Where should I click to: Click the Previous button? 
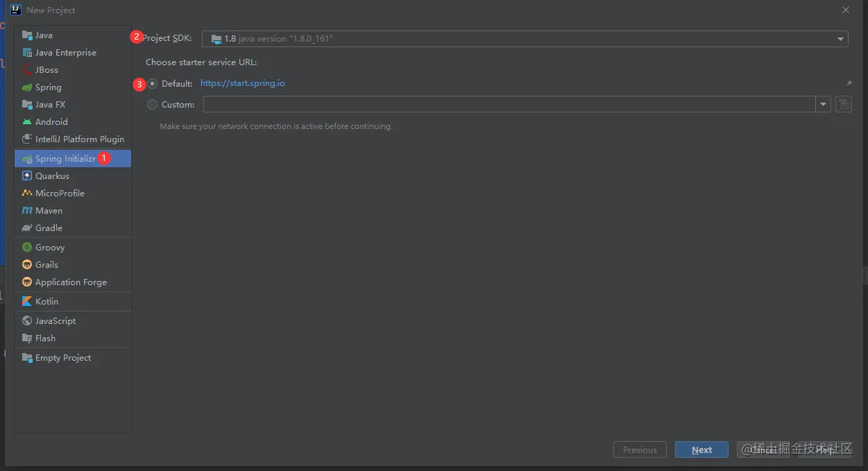640,449
